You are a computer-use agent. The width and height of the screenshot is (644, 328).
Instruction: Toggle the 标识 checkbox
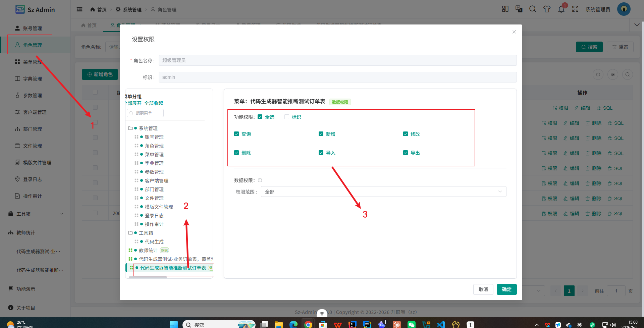287,117
